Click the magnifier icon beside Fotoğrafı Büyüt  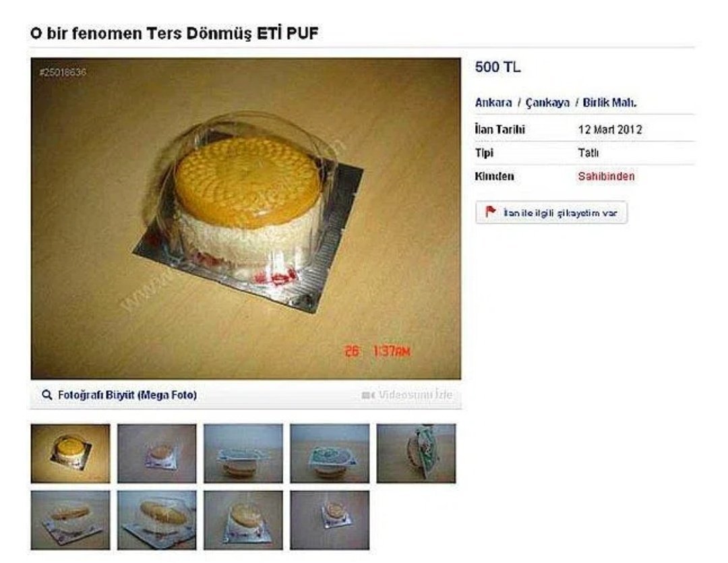[x=47, y=395]
